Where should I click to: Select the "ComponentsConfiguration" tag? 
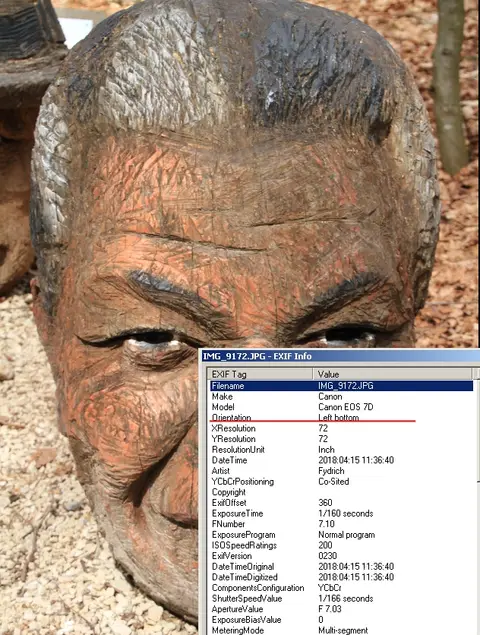(x=258, y=588)
